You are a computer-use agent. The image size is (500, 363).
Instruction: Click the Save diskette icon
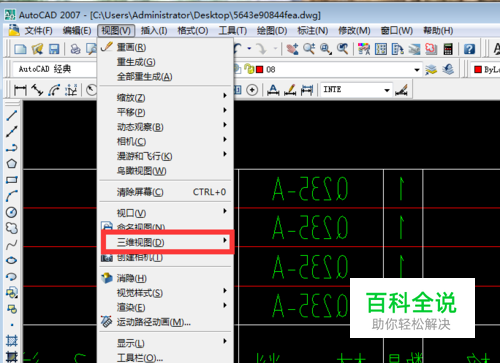coord(54,49)
